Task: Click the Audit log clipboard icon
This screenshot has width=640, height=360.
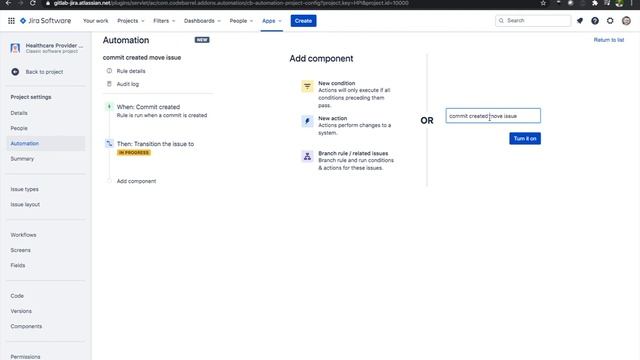Action: tap(109, 84)
